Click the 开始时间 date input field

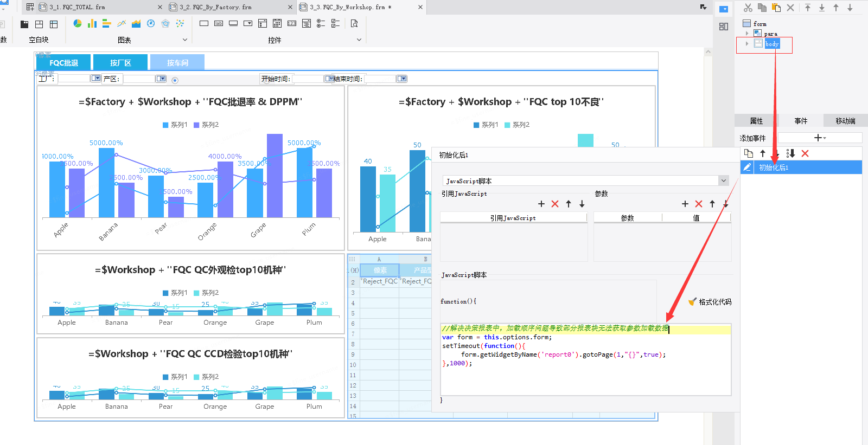coord(308,79)
